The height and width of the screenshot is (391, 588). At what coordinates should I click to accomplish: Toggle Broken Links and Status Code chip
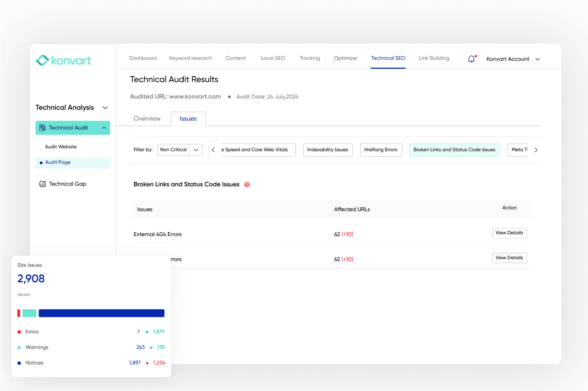point(454,150)
